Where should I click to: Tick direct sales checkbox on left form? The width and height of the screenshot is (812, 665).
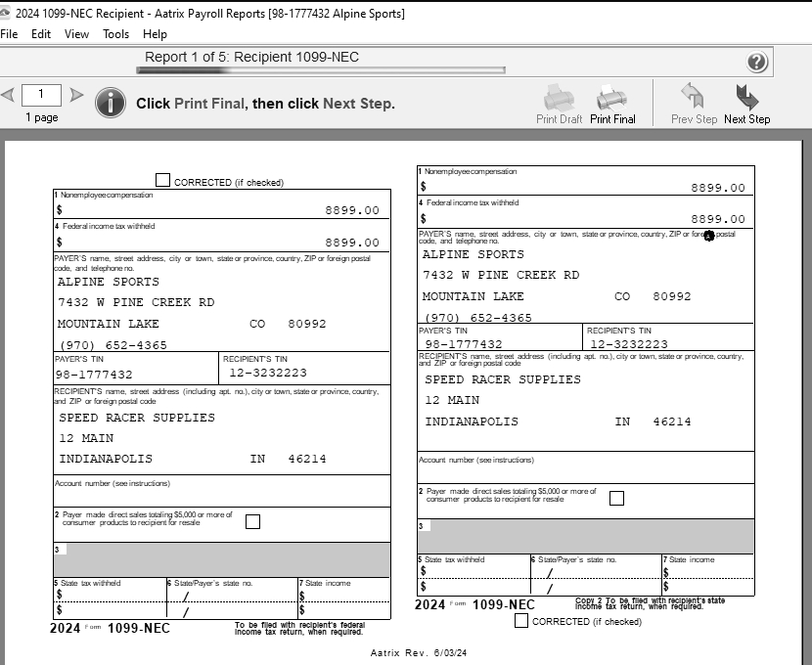(x=252, y=521)
